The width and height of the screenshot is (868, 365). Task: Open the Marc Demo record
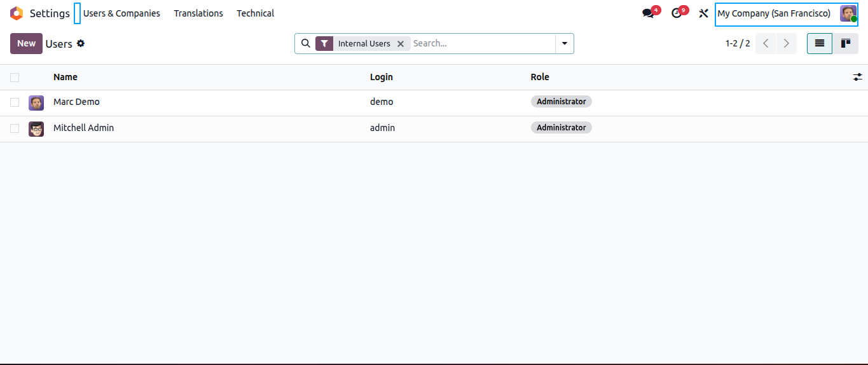[x=76, y=102]
